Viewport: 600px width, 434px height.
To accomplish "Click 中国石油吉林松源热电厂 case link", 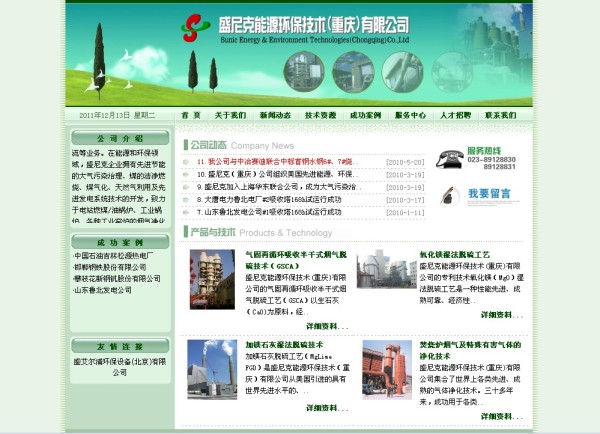I will 113,256.
